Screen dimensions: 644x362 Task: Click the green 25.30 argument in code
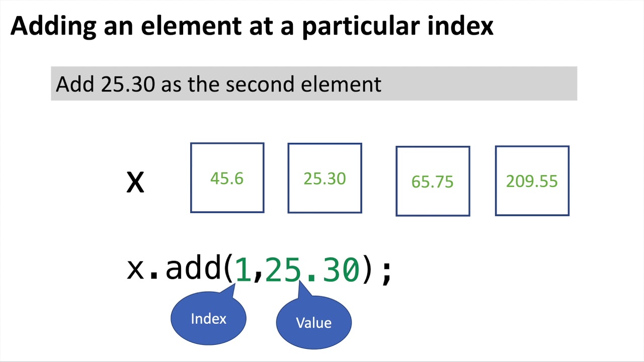(x=312, y=269)
